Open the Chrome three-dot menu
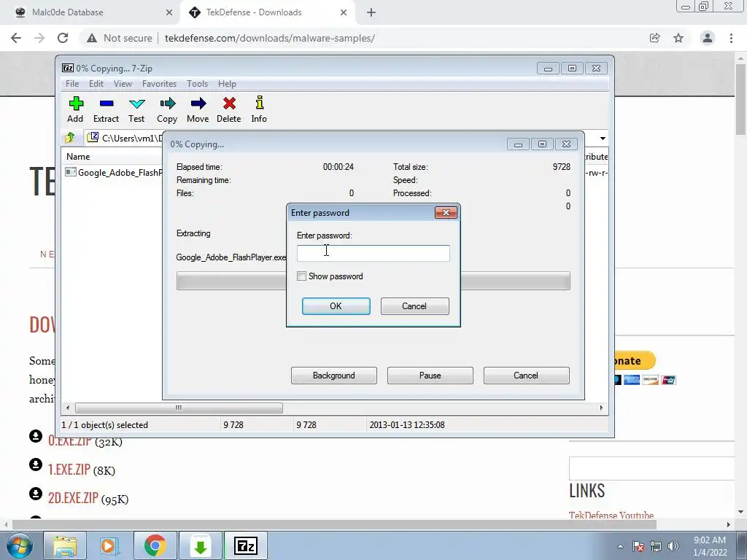 731,38
